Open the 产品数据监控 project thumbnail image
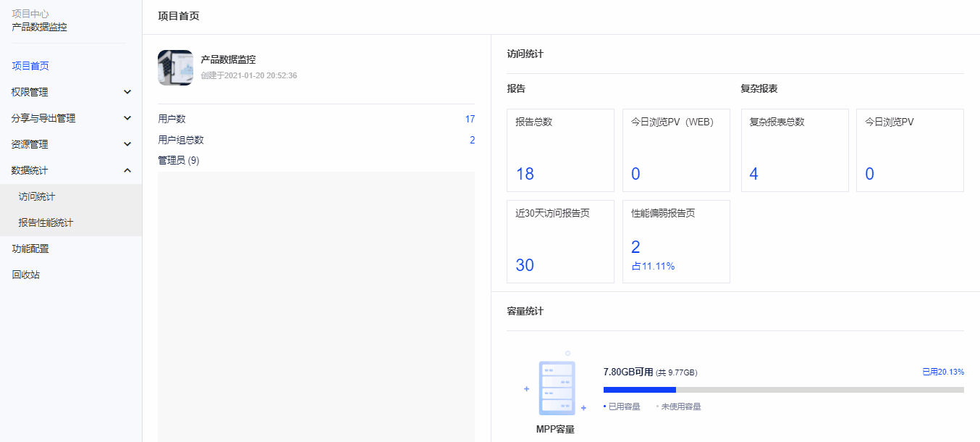 pyautogui.click(x=174, y=67)
